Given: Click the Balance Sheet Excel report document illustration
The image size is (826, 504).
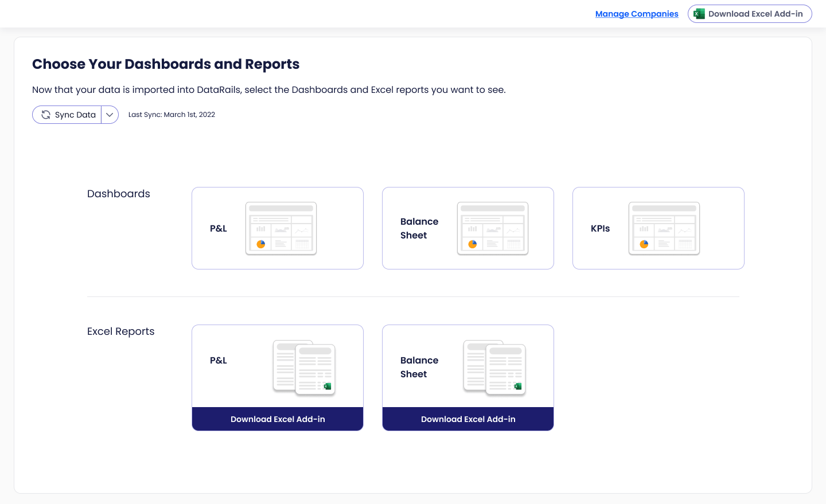Looking at the screenshot, I should 494,368.
